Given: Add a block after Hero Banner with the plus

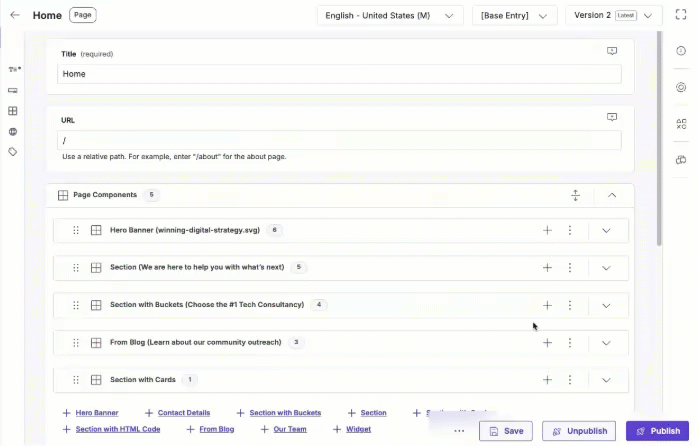Looking at the screenshot, I should point(548,231).
